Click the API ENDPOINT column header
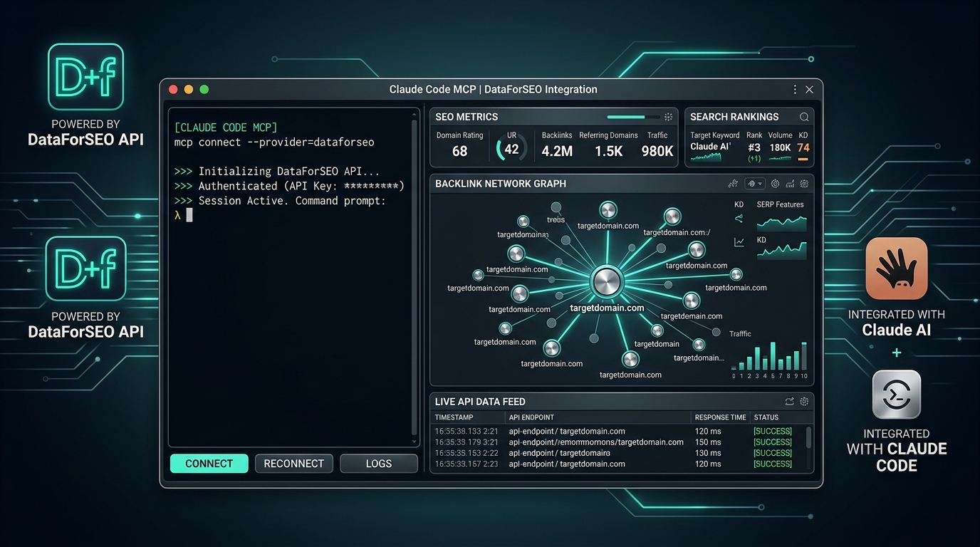 pos(531,417)
